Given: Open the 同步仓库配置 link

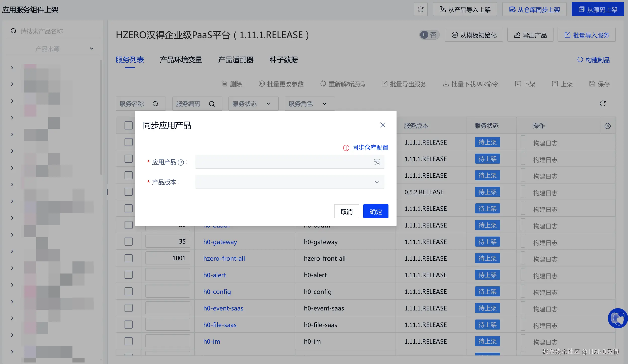Looking at the screenshot, I should [x=370, y=148].
